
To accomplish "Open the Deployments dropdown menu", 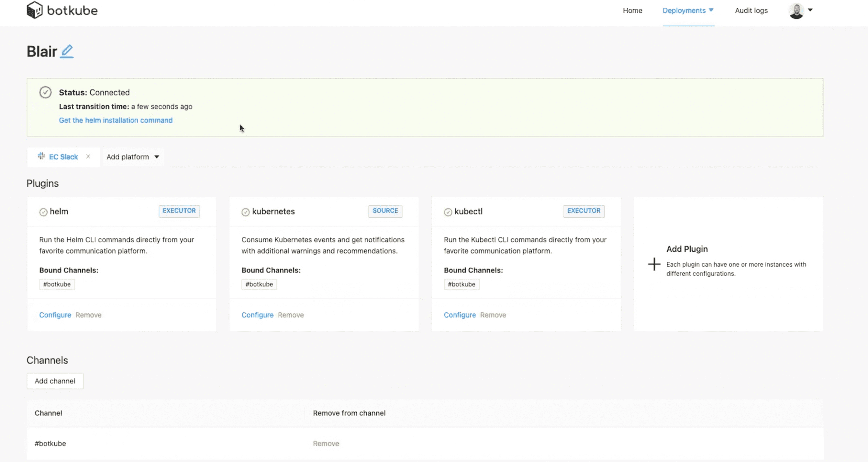I will coord(688,10).
